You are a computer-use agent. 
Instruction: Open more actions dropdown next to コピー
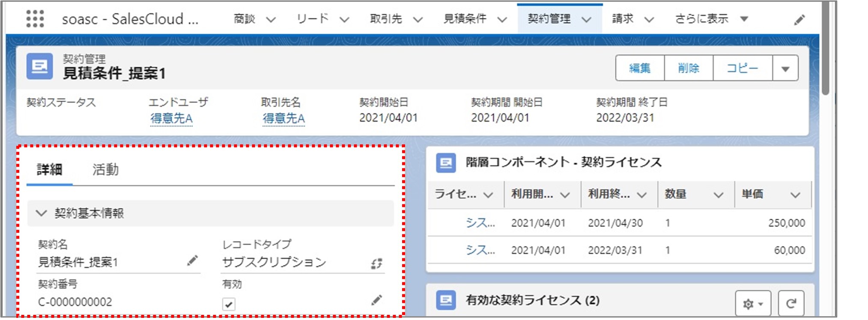[785, 68]
